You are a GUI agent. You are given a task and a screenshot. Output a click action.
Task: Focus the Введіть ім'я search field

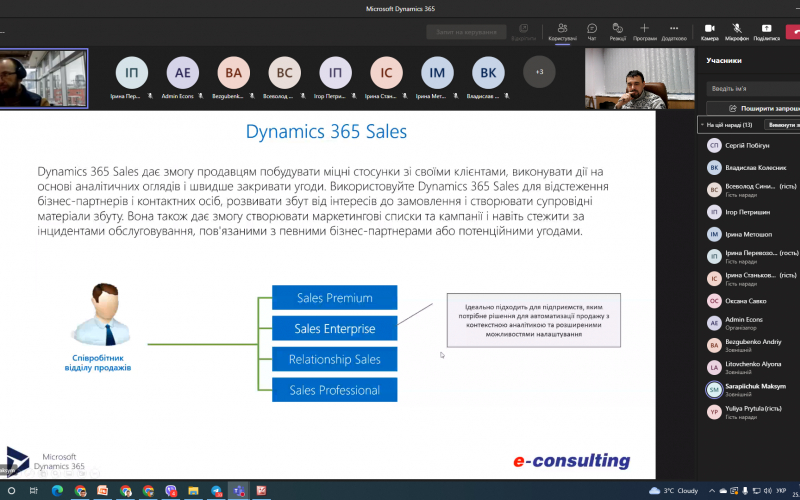(x=753, y=88)
